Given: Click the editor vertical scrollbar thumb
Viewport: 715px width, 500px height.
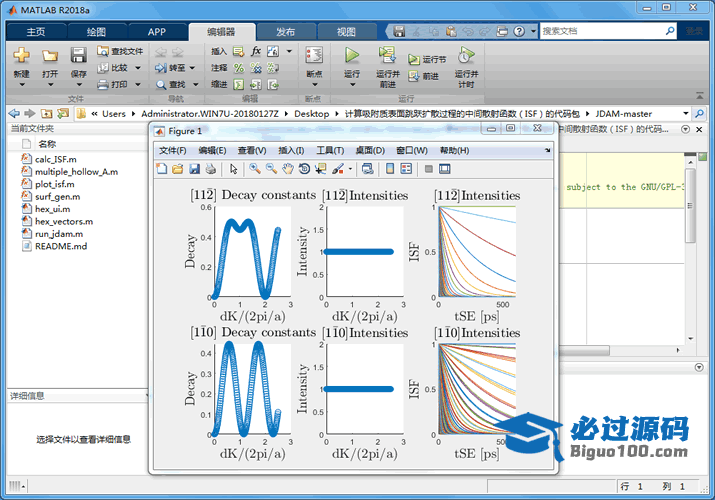Looking at the screenshot, I should [x=690, y=205].
